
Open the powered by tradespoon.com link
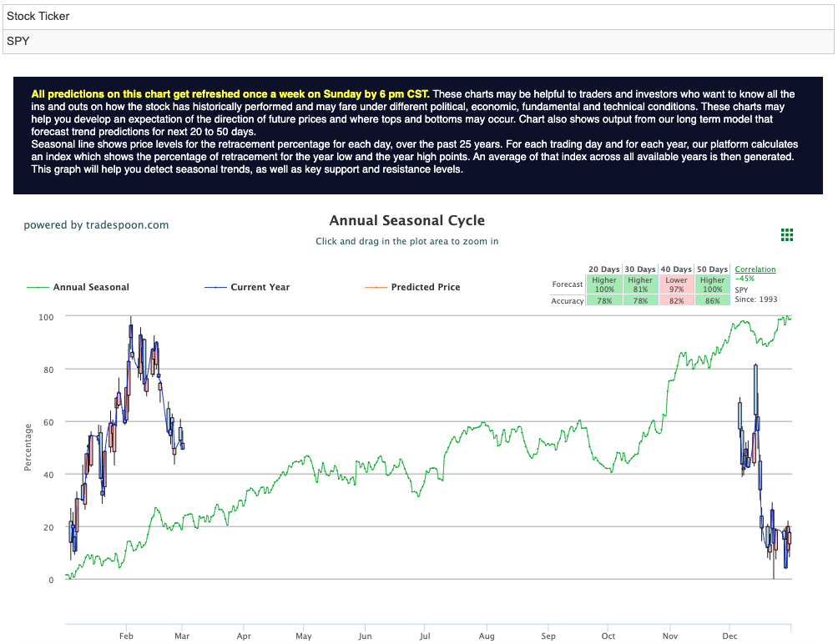click(x=96, y=224)
